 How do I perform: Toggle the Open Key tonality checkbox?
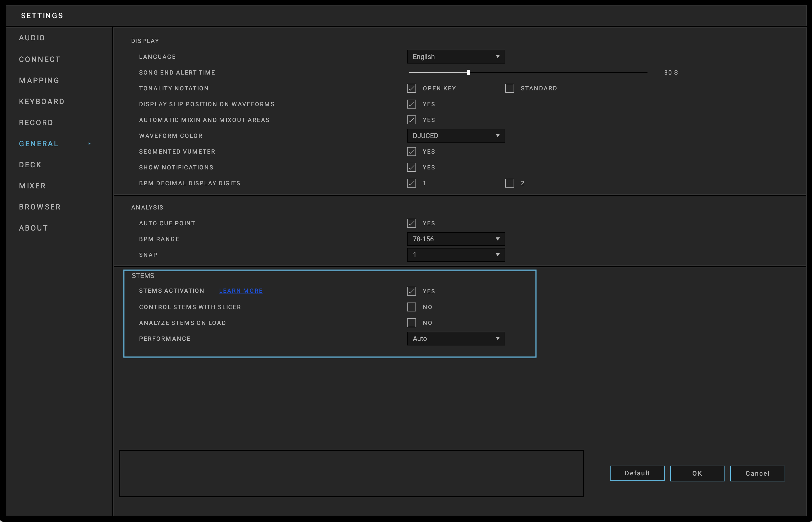[412, 89]
